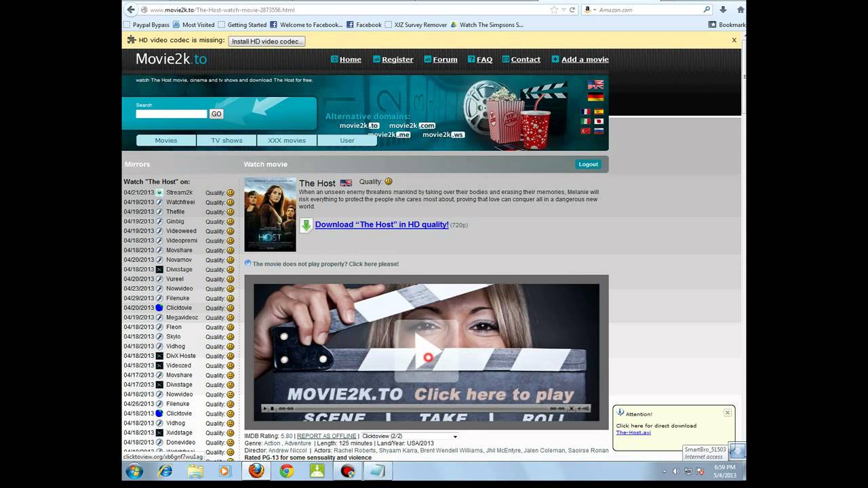Image resolution: width=868 pixels, height=488 pixels.
Task: Bookmark the page with the star icon
Action: click(x=555, y=9)
